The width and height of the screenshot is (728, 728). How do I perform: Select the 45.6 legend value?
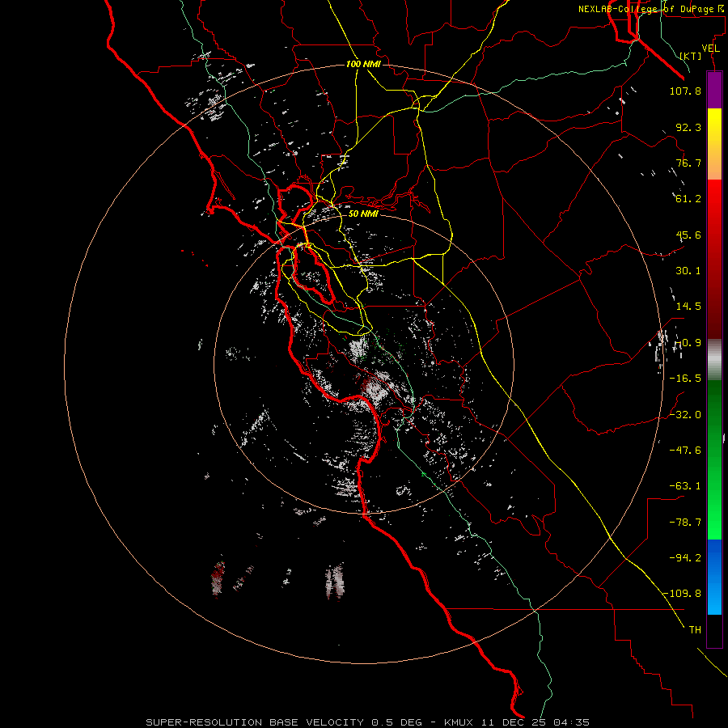[x=688, y=235]
